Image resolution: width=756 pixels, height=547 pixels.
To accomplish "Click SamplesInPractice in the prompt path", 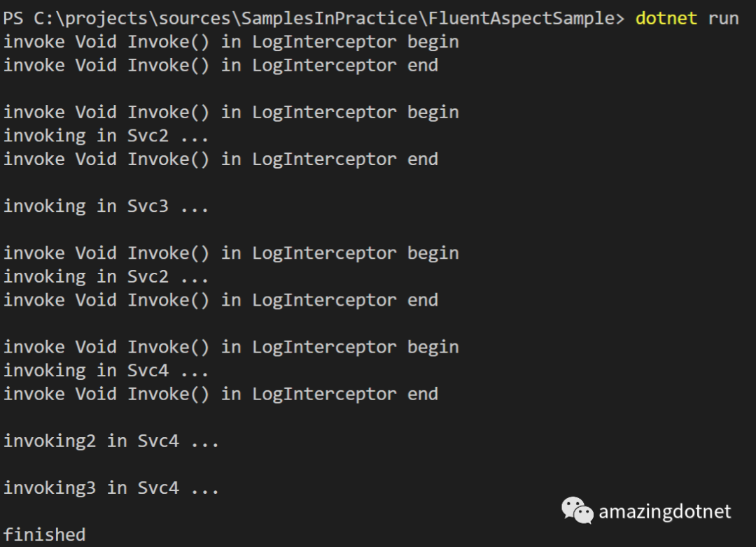I will tap(329, 18).
